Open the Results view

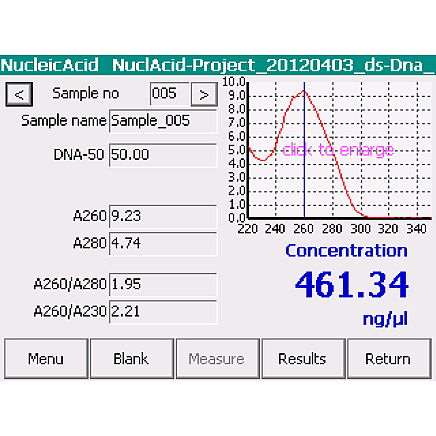click(x=303, y=359)
